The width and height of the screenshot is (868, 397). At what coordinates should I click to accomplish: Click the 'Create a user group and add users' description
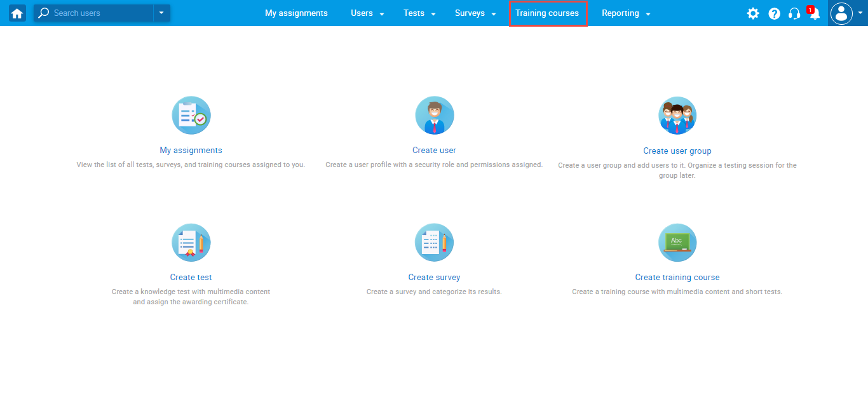pyautogui.click(x=677, y=170)
